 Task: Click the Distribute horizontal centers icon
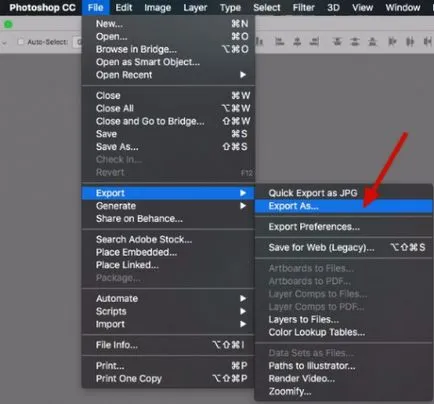(410, 42)
